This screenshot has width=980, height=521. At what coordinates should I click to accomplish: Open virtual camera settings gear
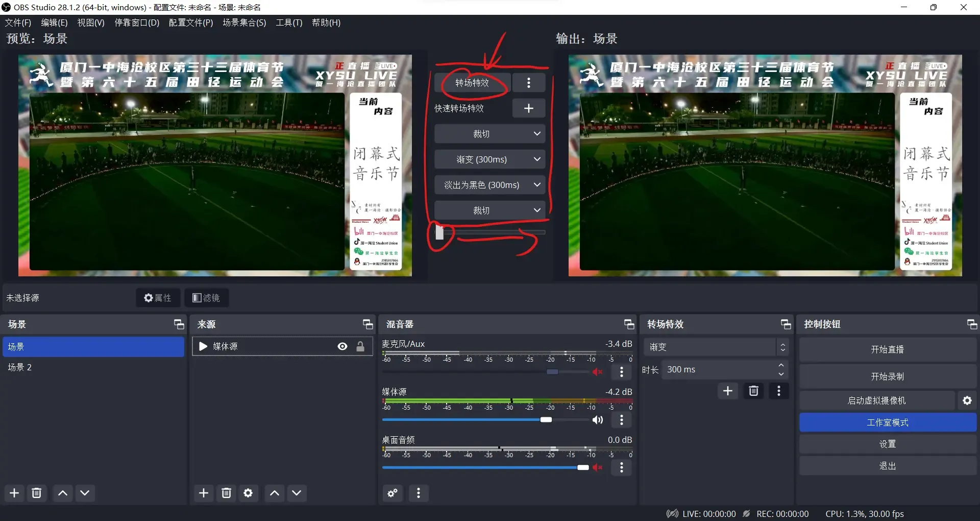pos(967,400)
